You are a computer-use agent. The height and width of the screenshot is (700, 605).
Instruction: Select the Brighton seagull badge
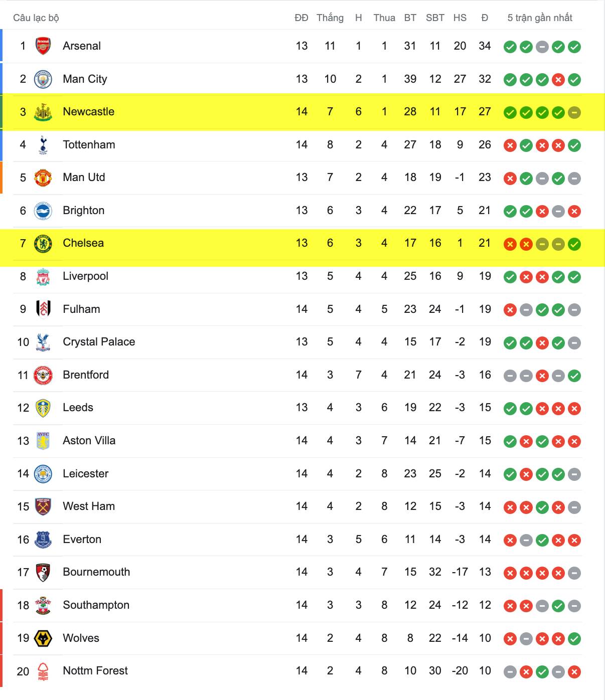(43, 211)
